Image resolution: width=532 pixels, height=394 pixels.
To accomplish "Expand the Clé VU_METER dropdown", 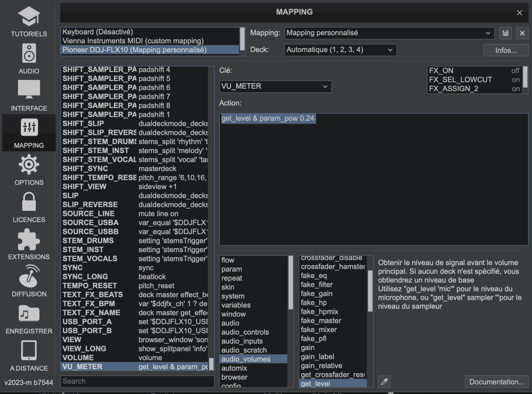I will (275, 86).
